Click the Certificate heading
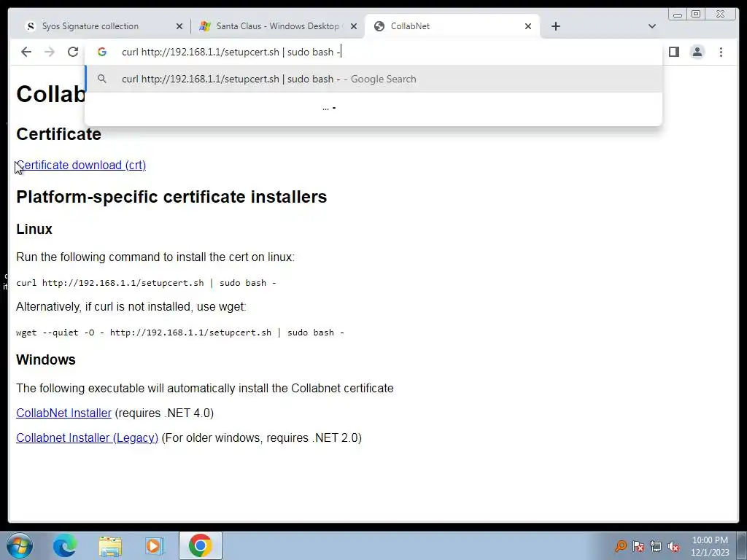 coord(58,134)
